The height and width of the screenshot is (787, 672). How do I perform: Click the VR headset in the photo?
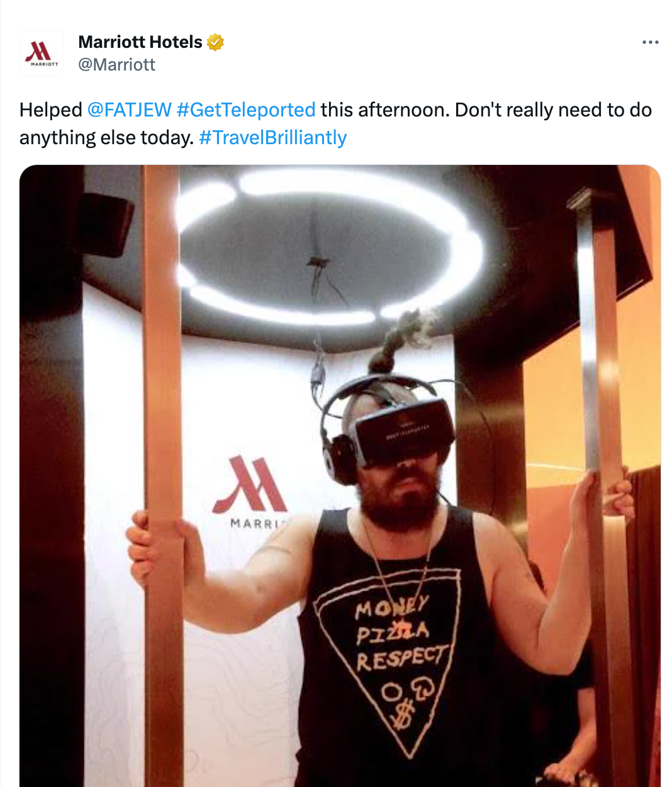tap(403, 431)
